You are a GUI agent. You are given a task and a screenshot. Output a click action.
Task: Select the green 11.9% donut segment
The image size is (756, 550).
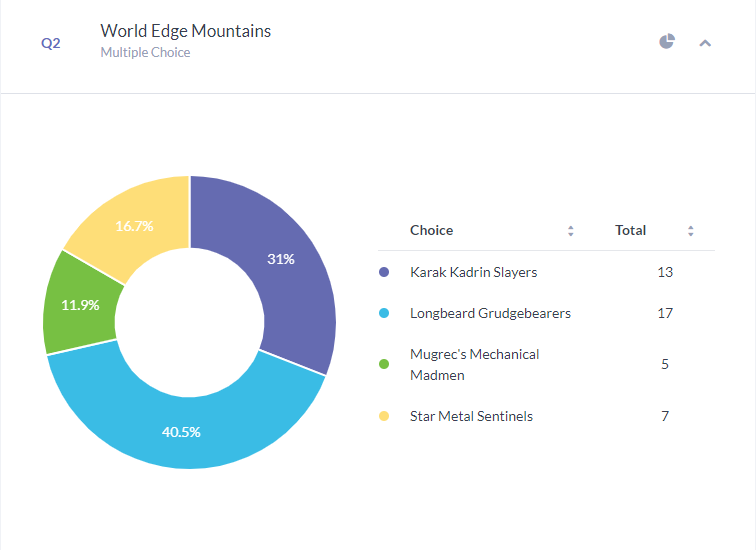(80, 305)
